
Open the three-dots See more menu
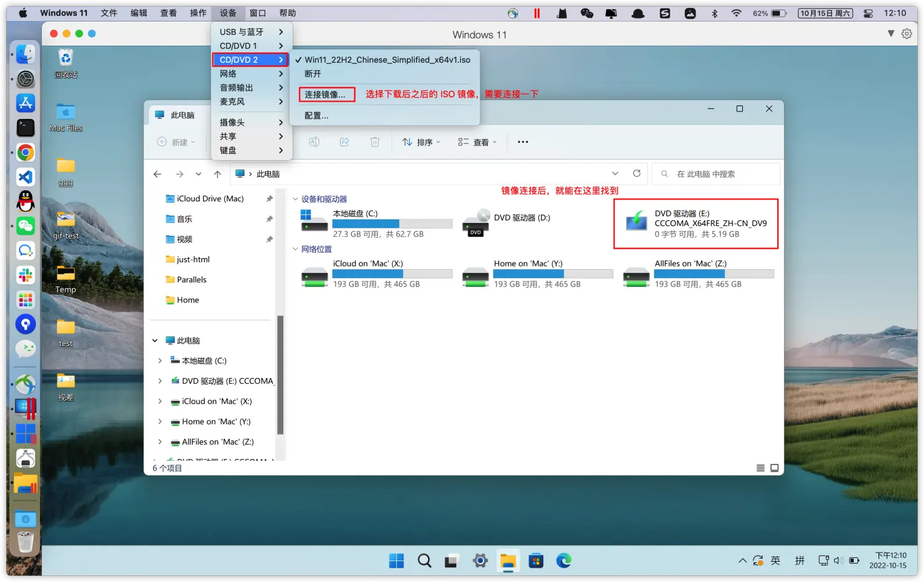(523, 142)
